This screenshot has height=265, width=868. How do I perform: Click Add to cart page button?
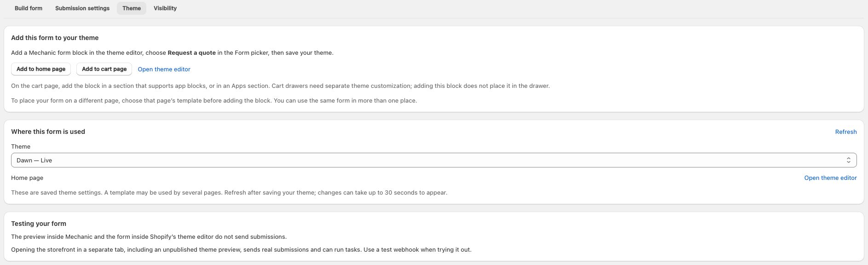click(x=104, y=69)
